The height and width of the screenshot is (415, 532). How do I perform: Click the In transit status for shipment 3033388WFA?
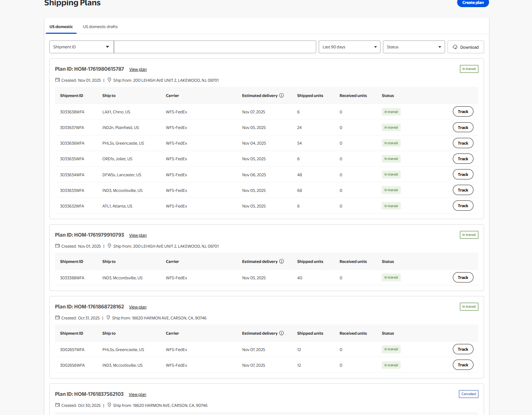pyautogui.click(x=391, y=277)
